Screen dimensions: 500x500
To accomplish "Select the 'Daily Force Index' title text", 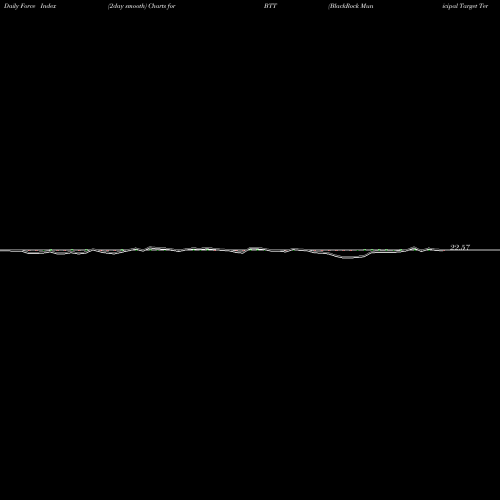I will pos(30,6).
